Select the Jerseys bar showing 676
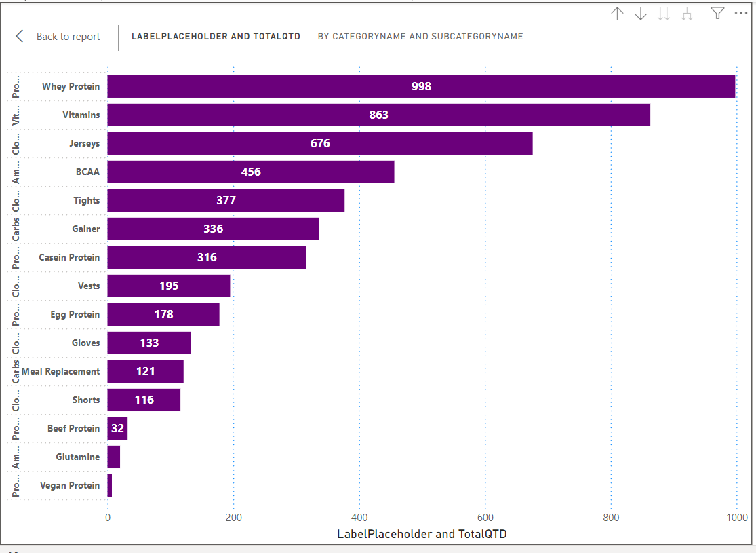 pos(319,143)
